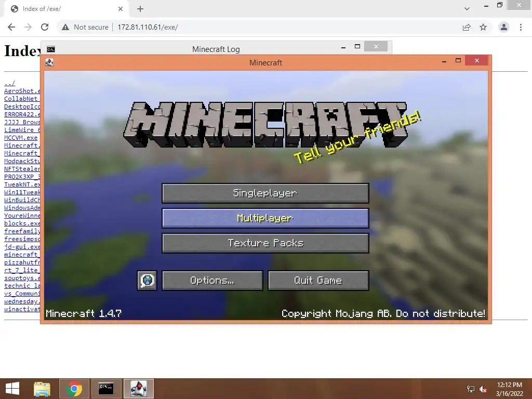
Task: Open the souptoys link
Action: 22,278
